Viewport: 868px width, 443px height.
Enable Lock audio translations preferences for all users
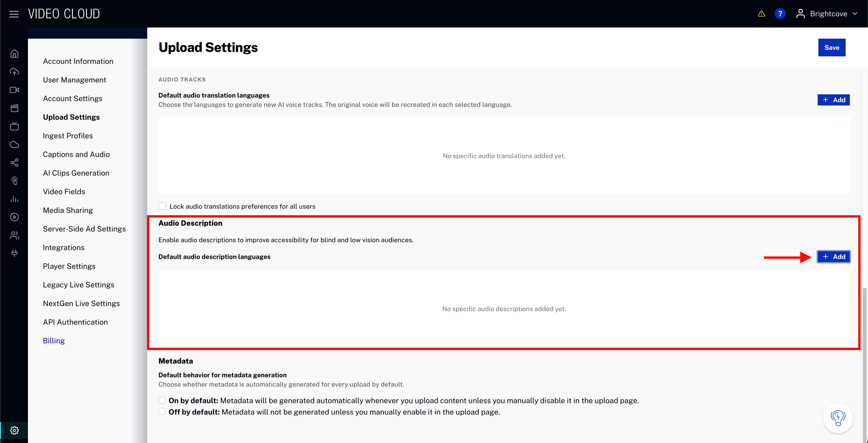(162, 206)
